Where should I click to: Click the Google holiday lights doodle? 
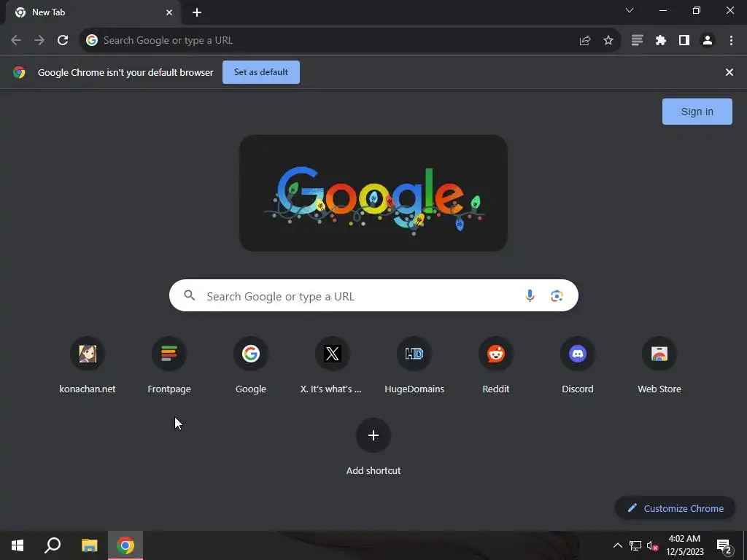(x=373, y=192)
